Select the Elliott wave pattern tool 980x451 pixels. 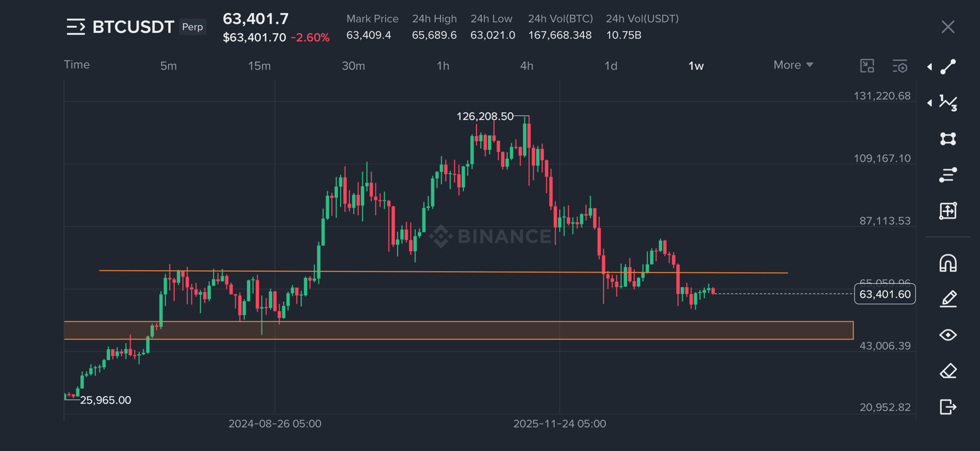(x=948, y=103)
